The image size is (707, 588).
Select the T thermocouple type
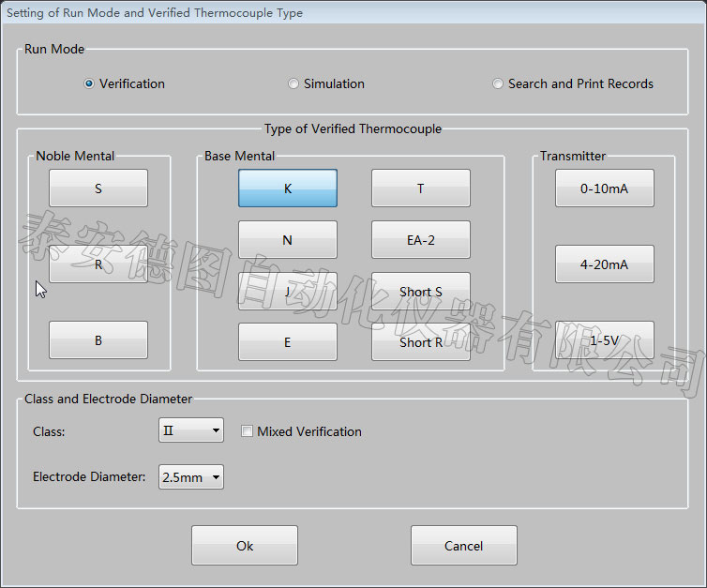(x=420, y=188)
